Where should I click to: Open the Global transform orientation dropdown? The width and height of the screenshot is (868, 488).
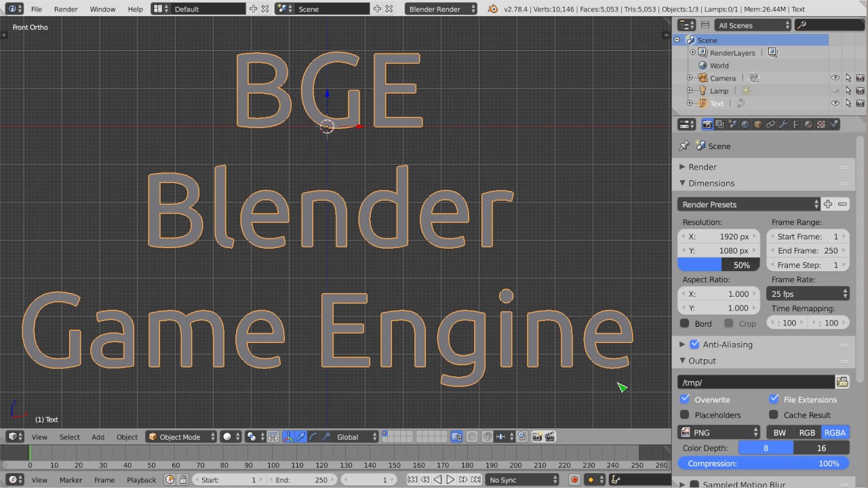(x=357, y=437)
